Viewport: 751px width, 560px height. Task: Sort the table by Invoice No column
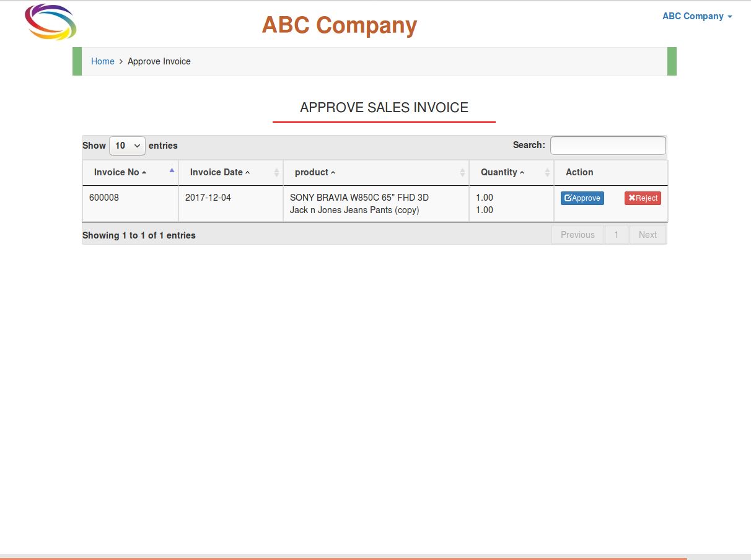click(x=130, y=172)
